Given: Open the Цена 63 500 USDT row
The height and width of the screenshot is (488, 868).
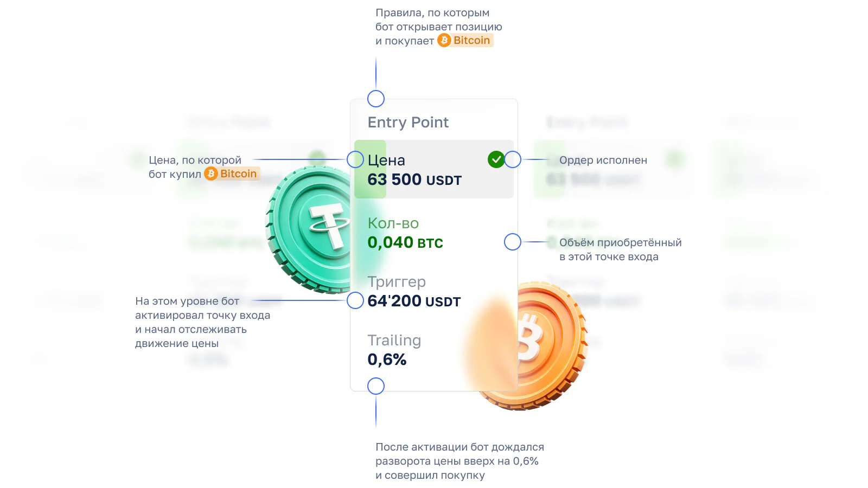Looking at the screenshot, I should tap(434, 169).
